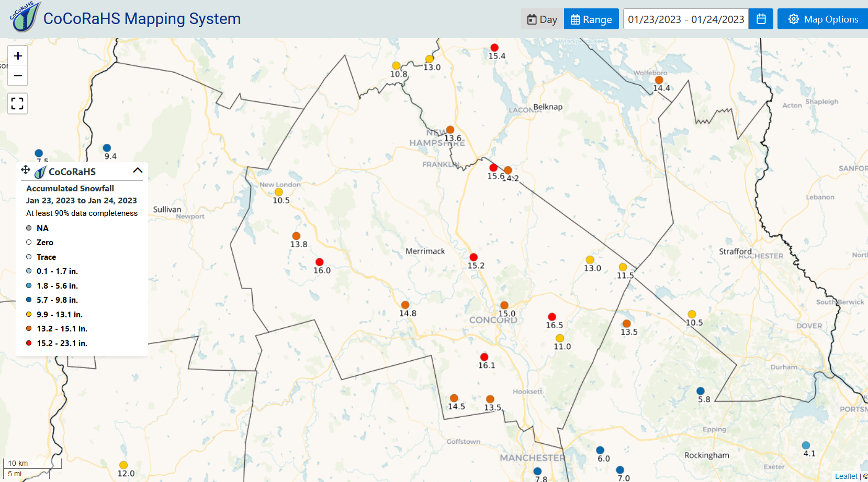Click the 13.8 orange station marker

(x=296, y=236)
